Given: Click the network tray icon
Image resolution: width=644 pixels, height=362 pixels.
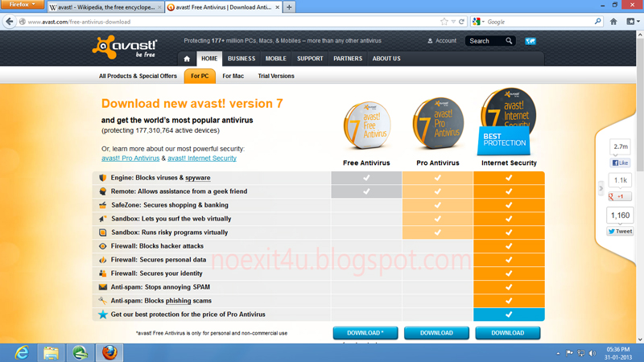Looking at the screenshot, I should point(580,353).
